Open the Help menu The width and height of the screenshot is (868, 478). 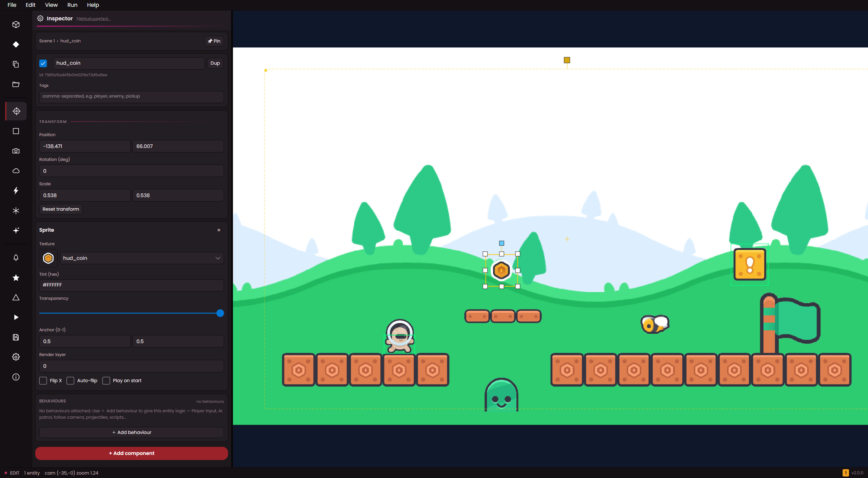[93, 5]
